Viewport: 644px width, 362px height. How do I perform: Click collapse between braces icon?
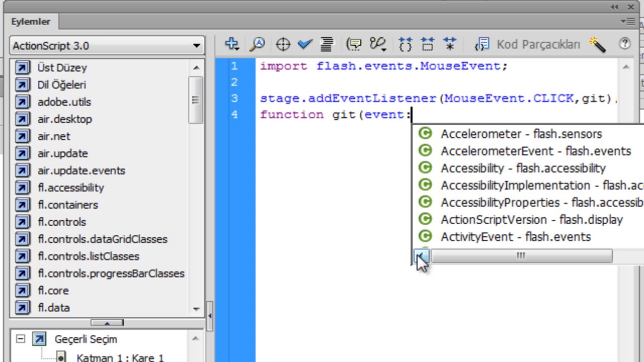pos(405,44)
